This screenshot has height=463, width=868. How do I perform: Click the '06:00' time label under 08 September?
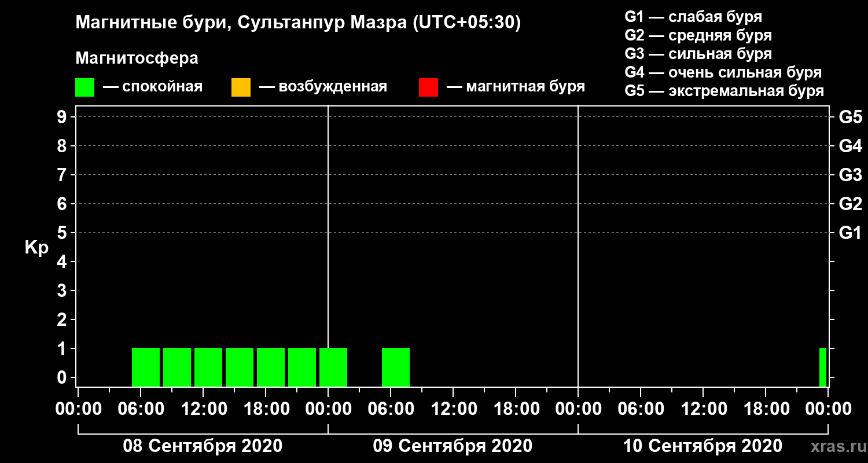pyautogui.click(x=141, y=409)
